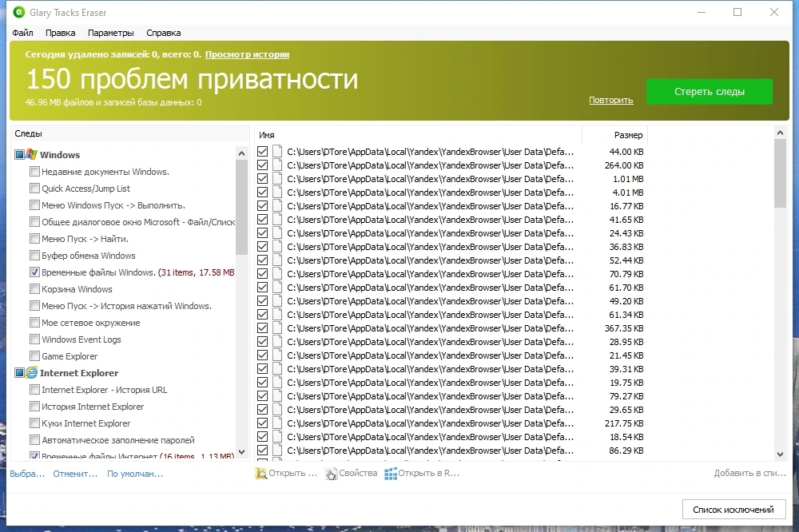Click the Выбра... select all link

27,474
